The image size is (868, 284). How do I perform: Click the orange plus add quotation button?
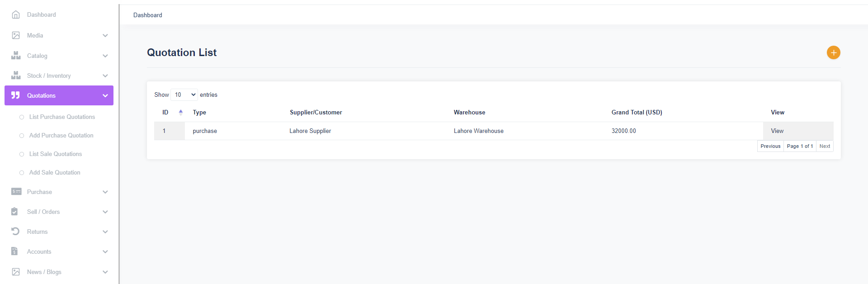pos(833,52)
